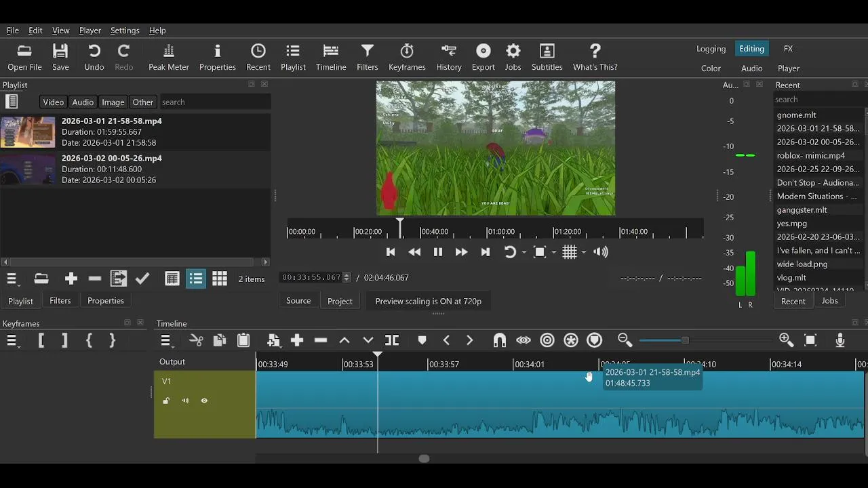Switch to the Color layout button
The height and width of the screenshot is (488, 868).
[711, 68]
